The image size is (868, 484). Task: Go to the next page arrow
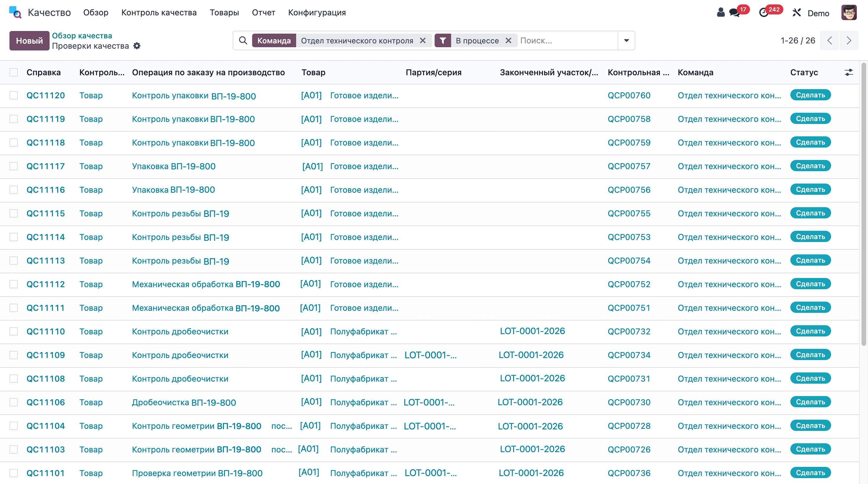coord(849,40)
